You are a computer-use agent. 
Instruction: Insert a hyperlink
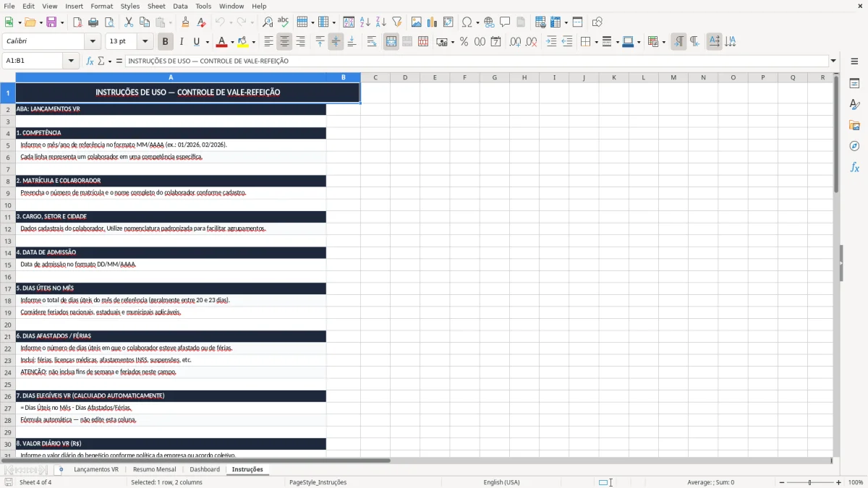[489, 22]
